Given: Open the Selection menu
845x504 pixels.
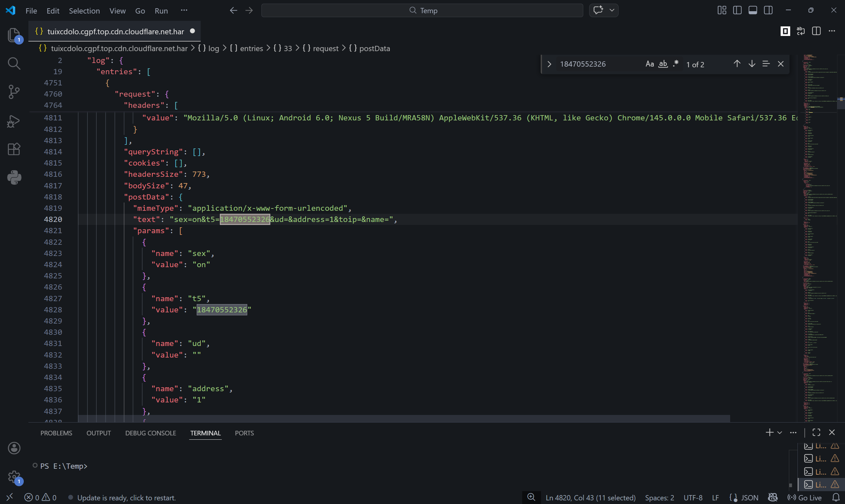Looking at the screenshot, I should pos(84,11).
